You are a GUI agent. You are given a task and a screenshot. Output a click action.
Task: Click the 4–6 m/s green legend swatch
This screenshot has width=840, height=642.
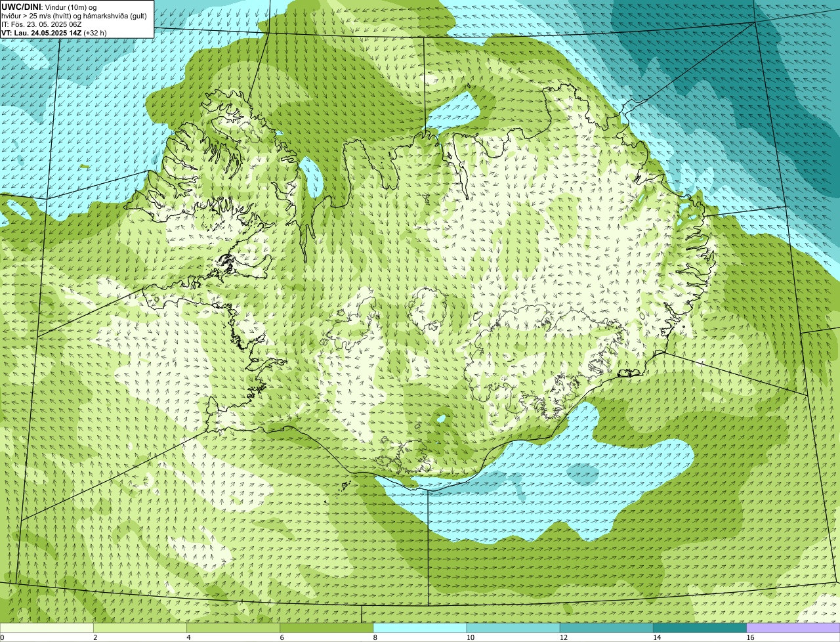[x=233, y=628]
